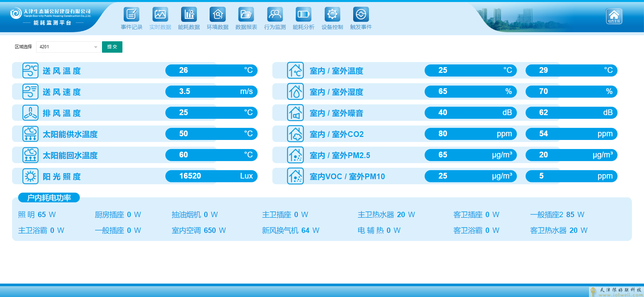Open the 环境数据 environment data icon

[x=217, y=14]
